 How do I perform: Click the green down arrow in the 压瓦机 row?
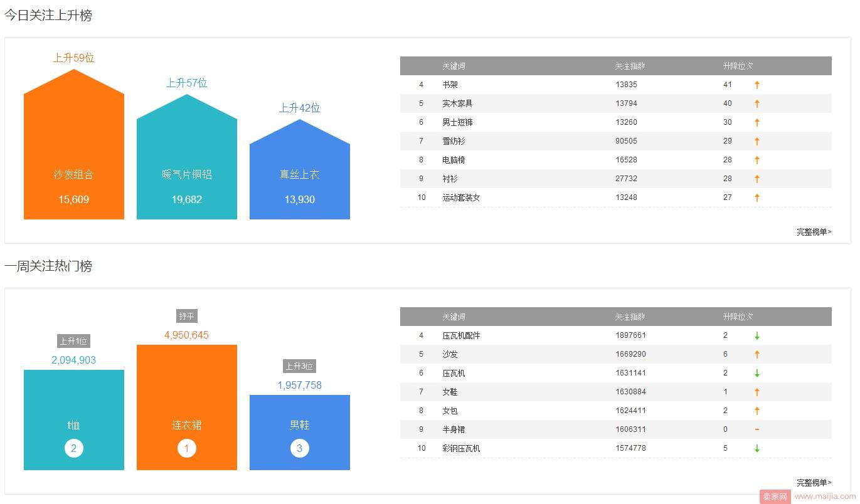coord(757,373)
